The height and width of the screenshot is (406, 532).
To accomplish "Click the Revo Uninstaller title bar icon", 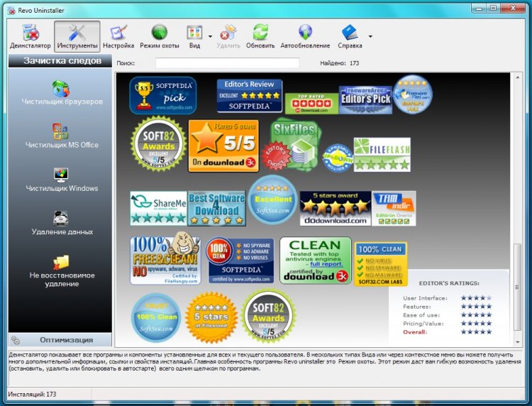I will (11, 11).
